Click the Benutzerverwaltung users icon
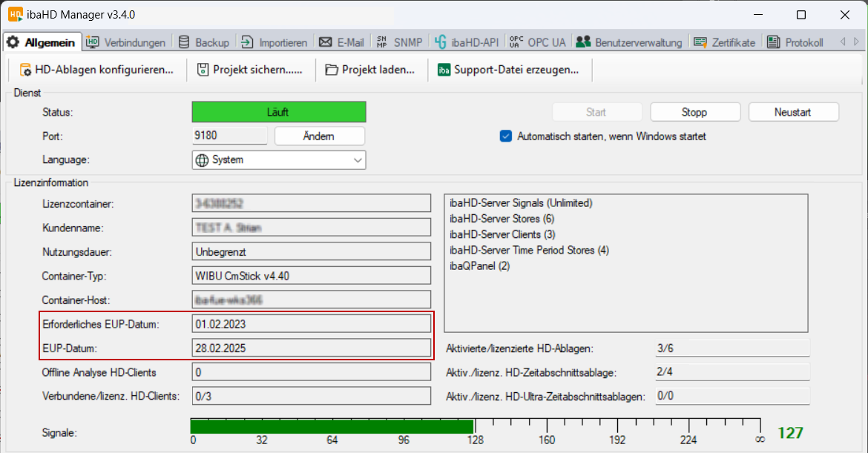The image size is (868, 453). point(583,42)
